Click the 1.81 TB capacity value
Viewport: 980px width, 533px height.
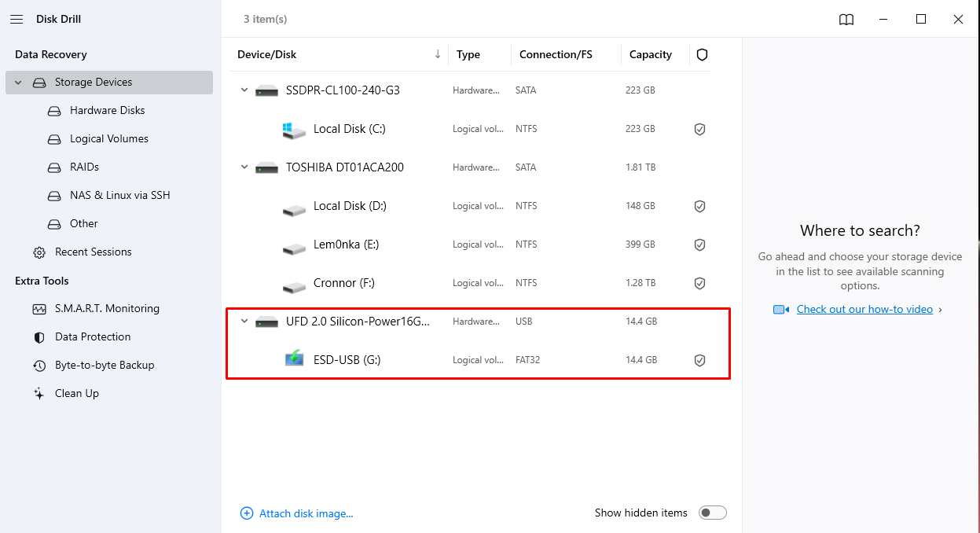point(640,167)
